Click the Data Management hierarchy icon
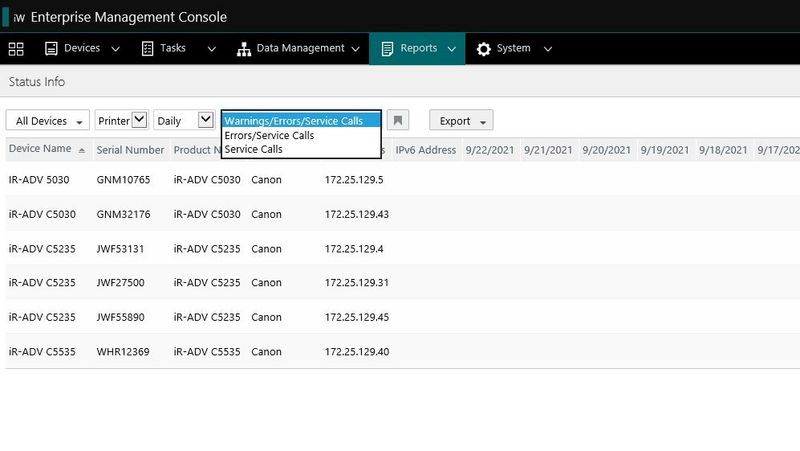Image resolution: width=800 pixels, height=451 pixels. [x=244, y=49]
